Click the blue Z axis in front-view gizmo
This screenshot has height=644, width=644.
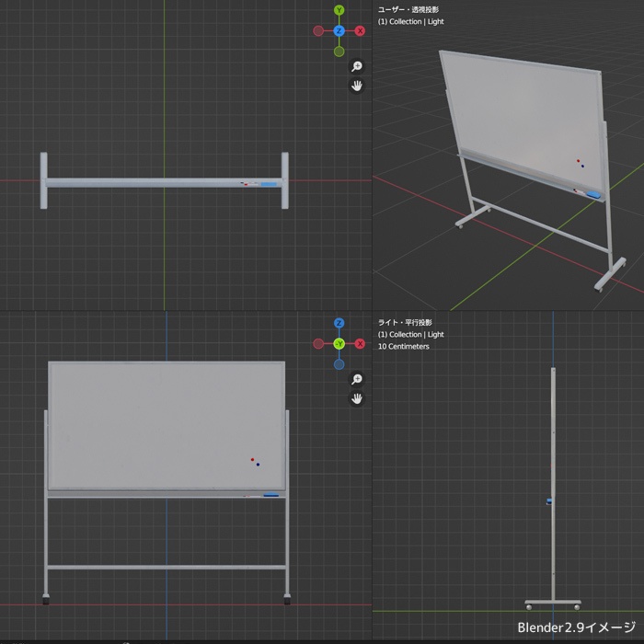[x=339, y=323]
